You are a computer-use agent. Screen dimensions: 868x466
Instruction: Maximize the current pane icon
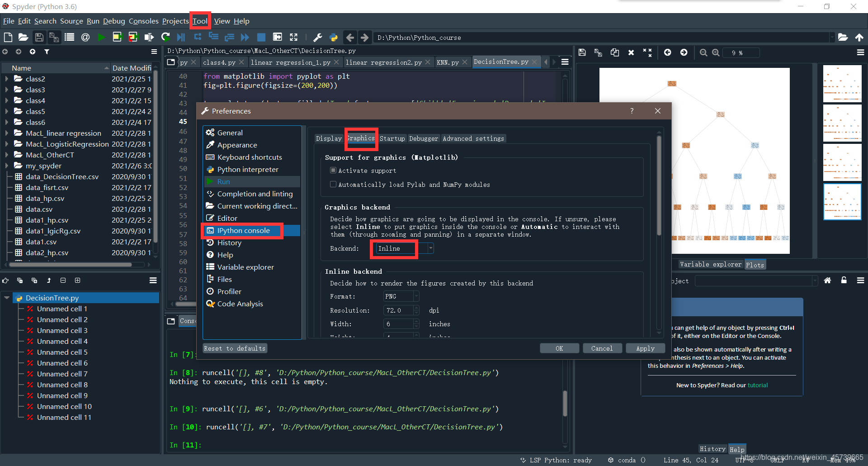point(278,37)
